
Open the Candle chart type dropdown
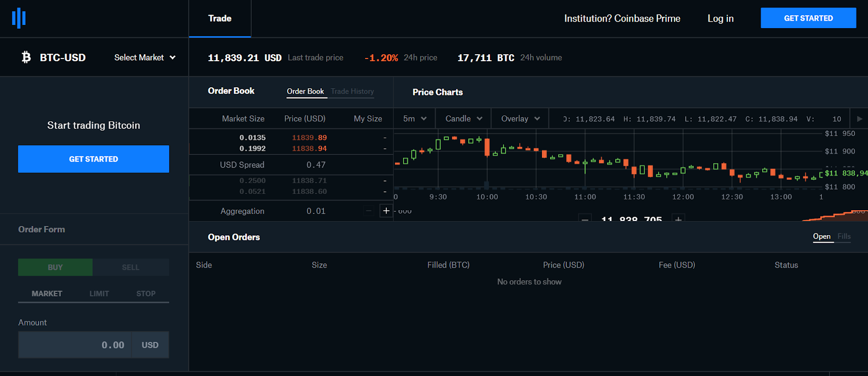click(x=463, y=119)
